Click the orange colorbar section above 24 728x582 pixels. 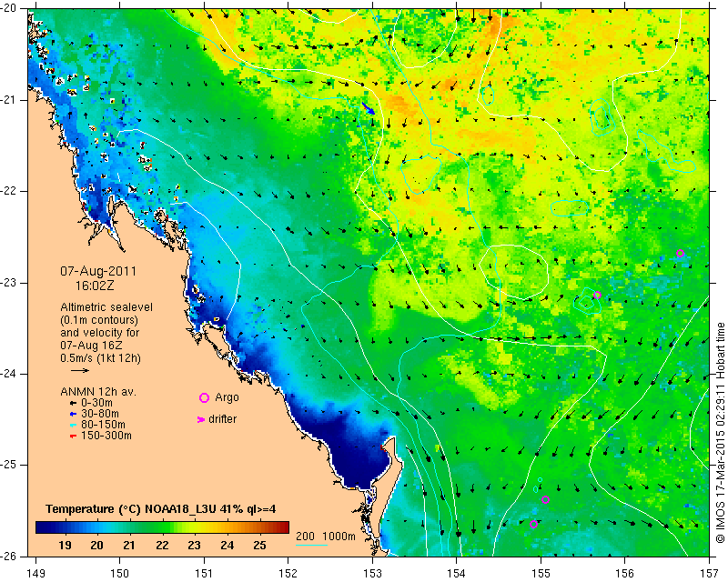(x=227, y=527)
